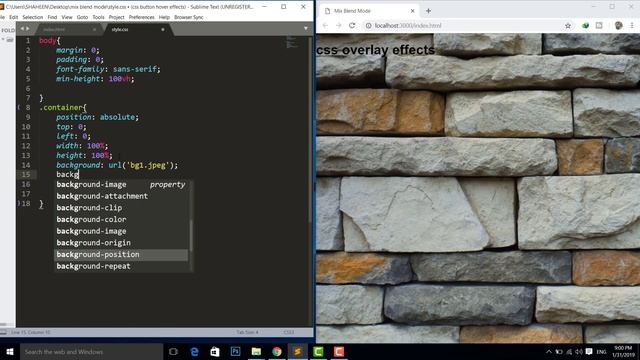The image size is (640, 360).
Task: Open the Goto menu
Action: coord(82,17)
